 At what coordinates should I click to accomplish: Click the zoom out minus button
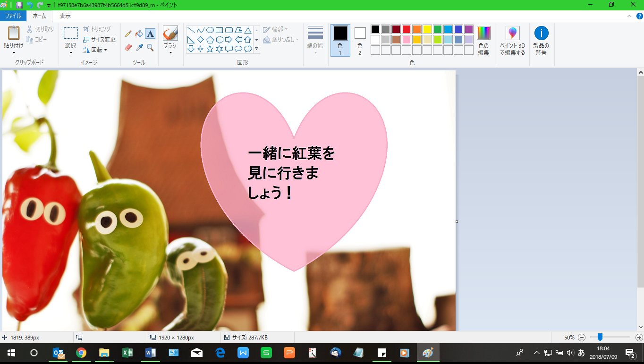[582, 338]
